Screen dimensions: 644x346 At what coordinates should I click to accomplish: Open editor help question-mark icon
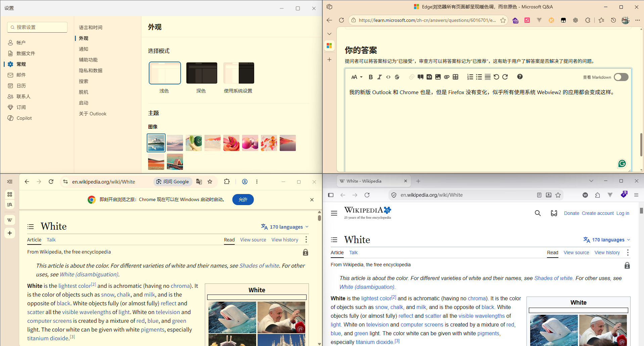pyautogui.click(x=520, y=77)
